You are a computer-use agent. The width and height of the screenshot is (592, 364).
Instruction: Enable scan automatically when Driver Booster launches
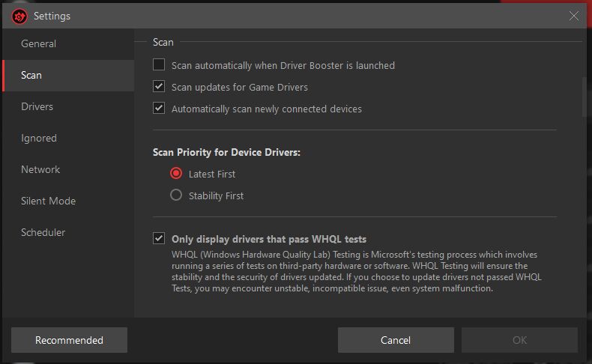pyautogui.click(x=159, y=64)
